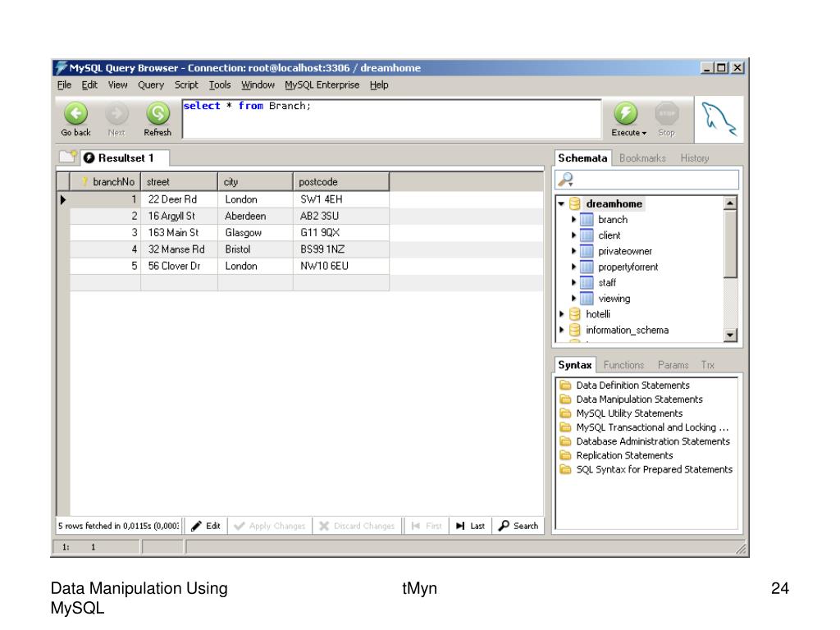Click the privateowner table icon

(587, 251)
